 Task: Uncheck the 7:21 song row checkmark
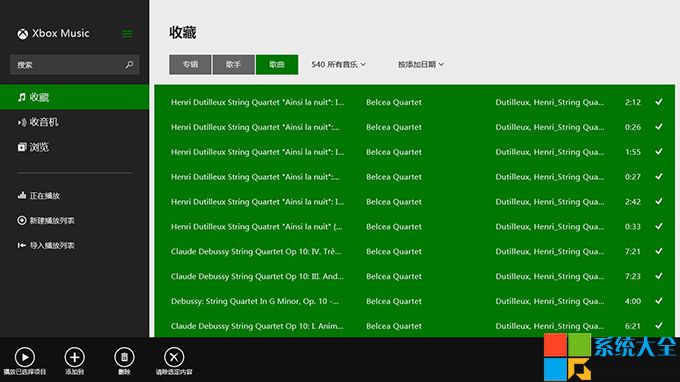click(659, 251)
